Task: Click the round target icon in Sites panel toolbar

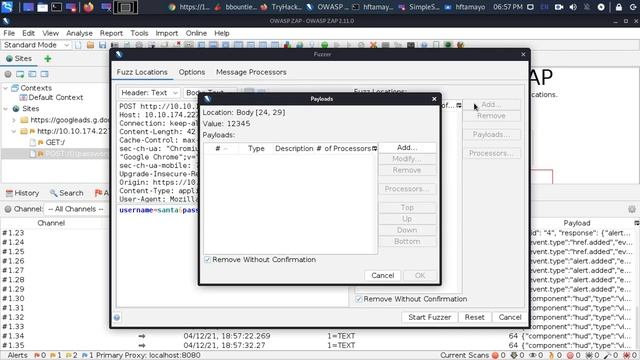Action: point(8,74)
